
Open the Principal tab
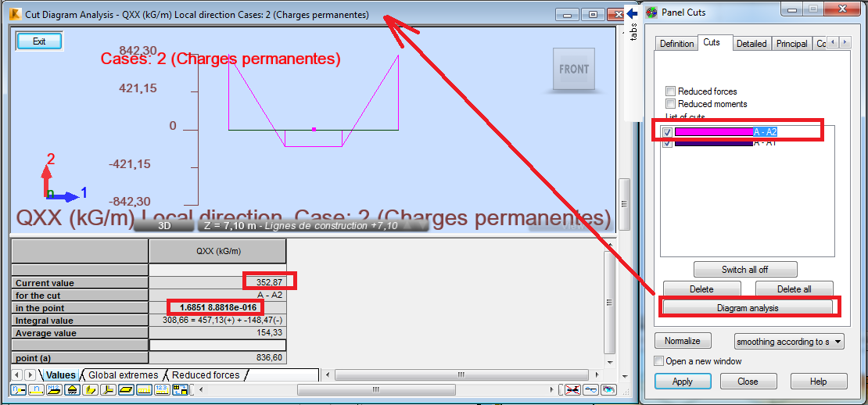791,44
